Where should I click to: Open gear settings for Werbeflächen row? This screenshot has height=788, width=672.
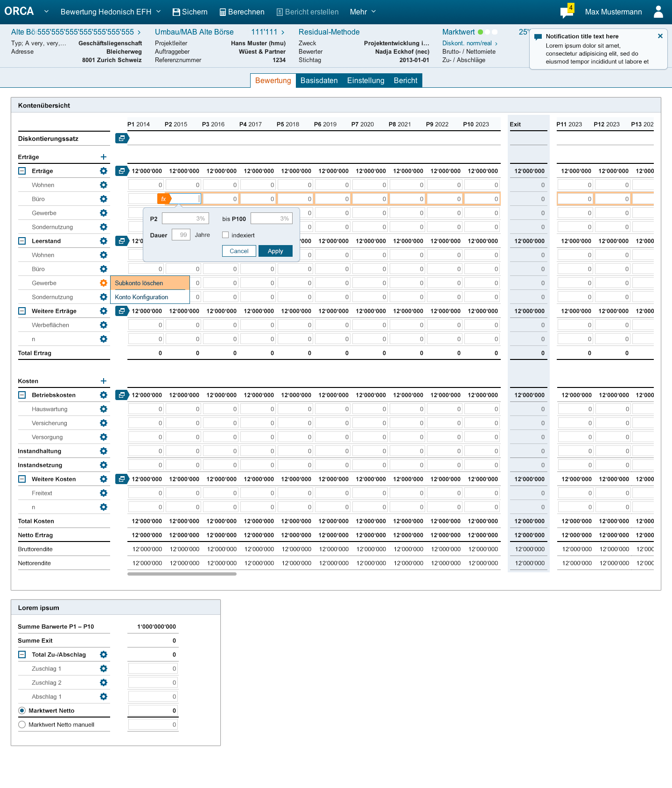[104, 325]
